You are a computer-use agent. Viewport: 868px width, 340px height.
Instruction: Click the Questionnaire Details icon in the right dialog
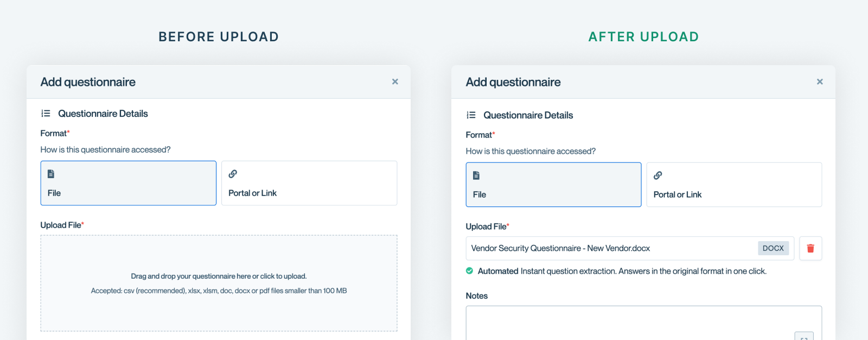(471, 115)
